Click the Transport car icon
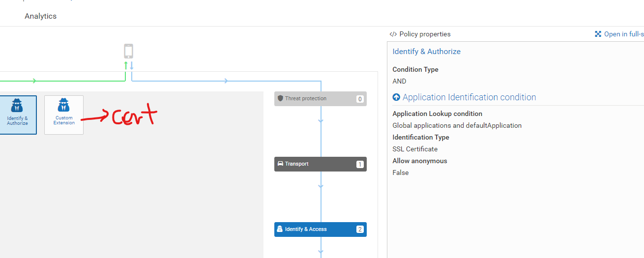644x258 pixels. coord(281,164)
